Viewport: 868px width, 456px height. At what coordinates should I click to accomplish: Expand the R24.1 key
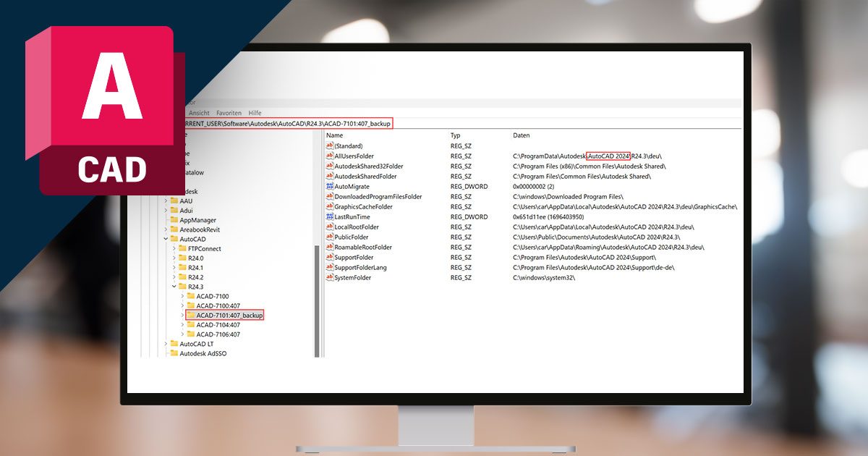click(174, 268)
